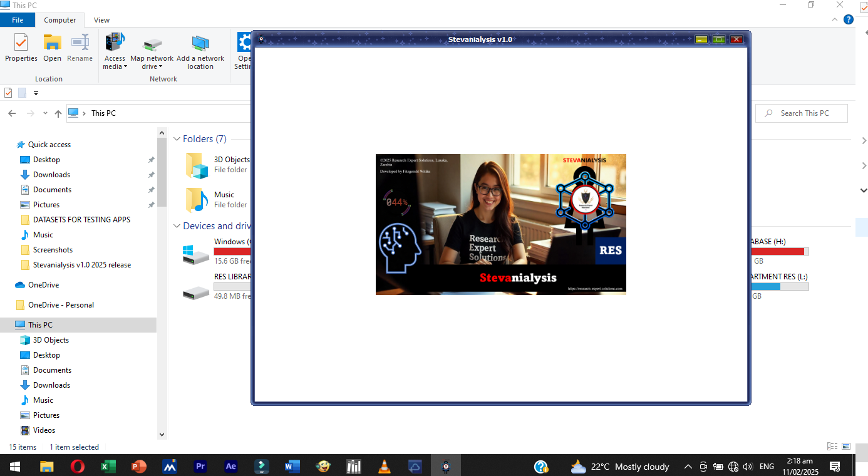The height and width of the screenshot is (476, 868).
Task: Click the RES LIBRARY drive icon
Action: [197, 291]
